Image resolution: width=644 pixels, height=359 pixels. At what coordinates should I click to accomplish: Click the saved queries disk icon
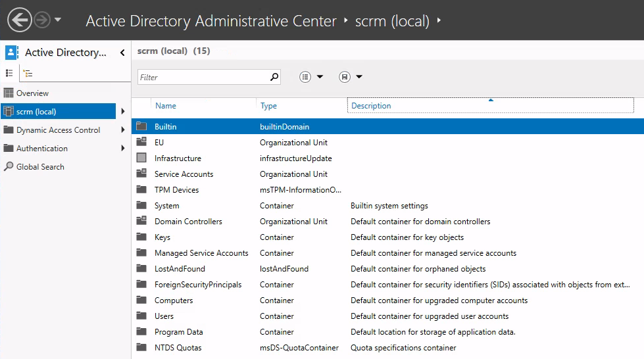[345, 77]
